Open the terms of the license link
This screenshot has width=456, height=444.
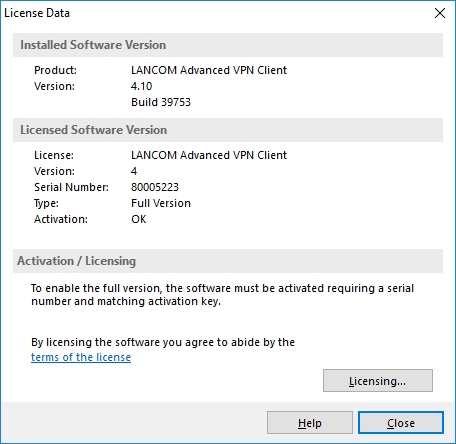point(81,357)
